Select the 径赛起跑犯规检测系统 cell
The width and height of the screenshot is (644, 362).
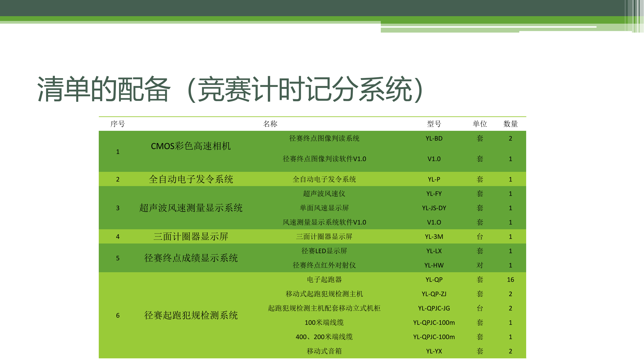(x=191, y=315)
